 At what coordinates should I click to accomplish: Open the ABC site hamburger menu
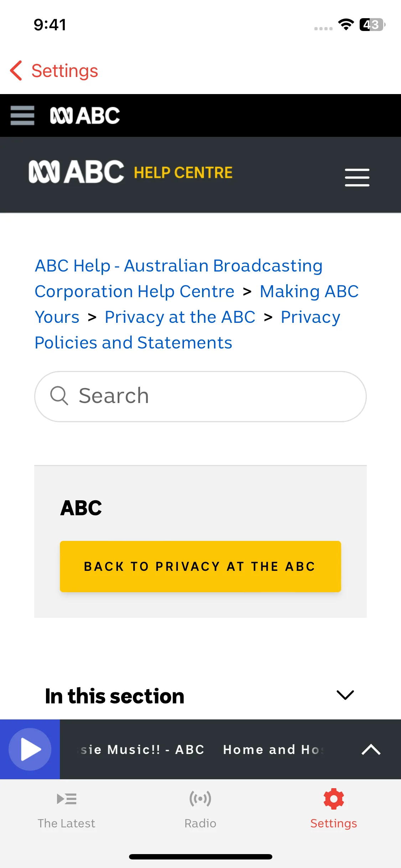coord(22,115)
